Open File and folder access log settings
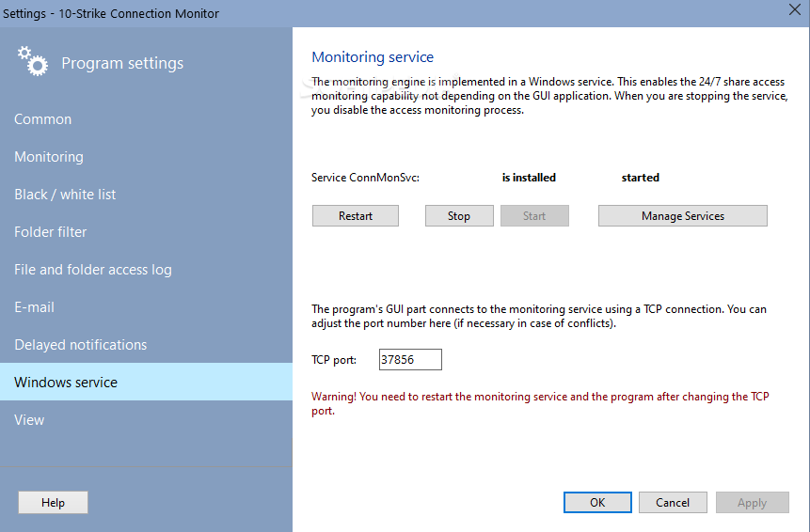 click(x=146, y=270)
